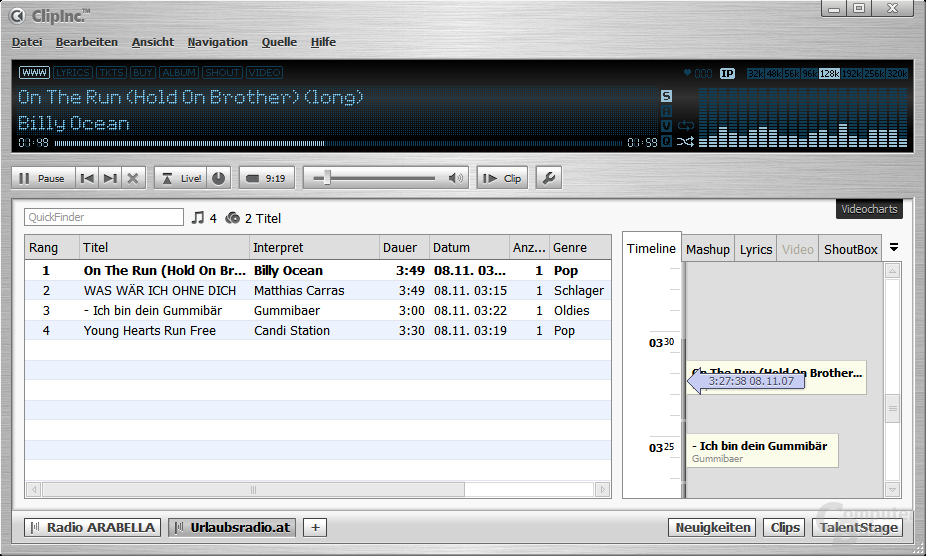Open the Neuigkeiten button

click(712, 528)
